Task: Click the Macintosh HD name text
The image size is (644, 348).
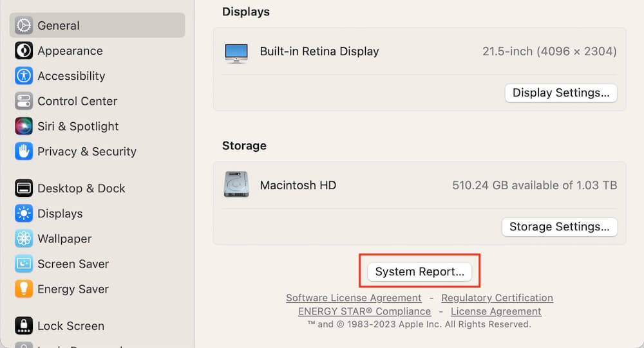Action: tap(298, 185)
